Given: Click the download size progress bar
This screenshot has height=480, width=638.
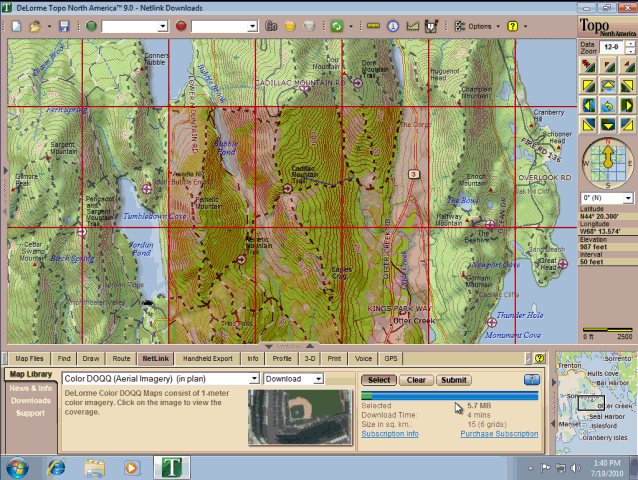Looking at the screenshot, I should point(450,396).
